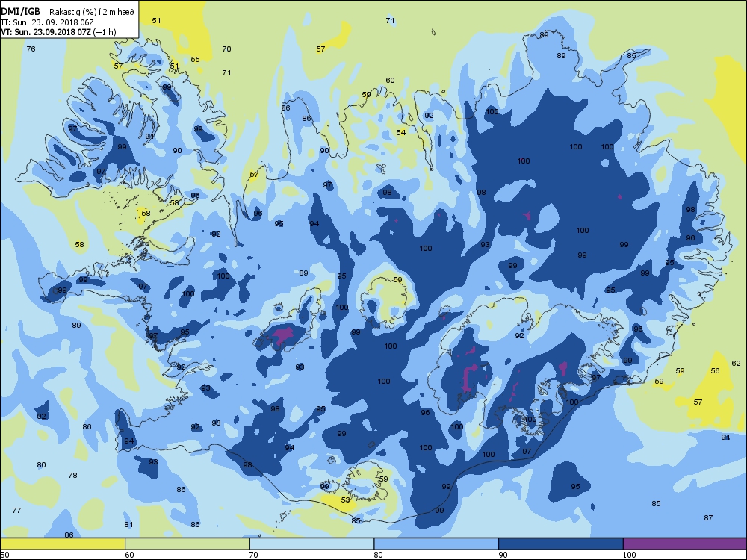Viewport: 747px width, 560px height.
Task: Click the purple above-100 legend band
Action: (x=685, y=544)
